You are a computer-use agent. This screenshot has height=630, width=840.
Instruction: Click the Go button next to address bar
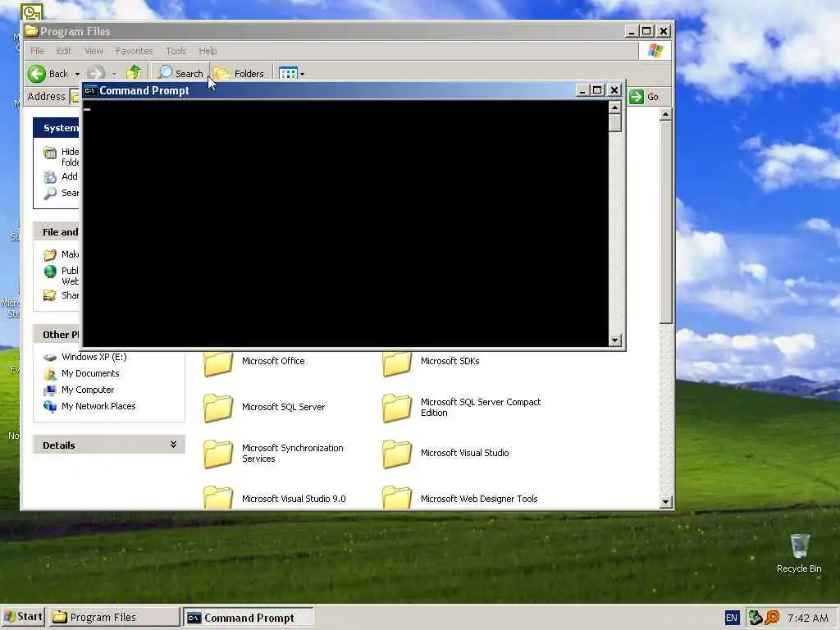pos(644,97)
